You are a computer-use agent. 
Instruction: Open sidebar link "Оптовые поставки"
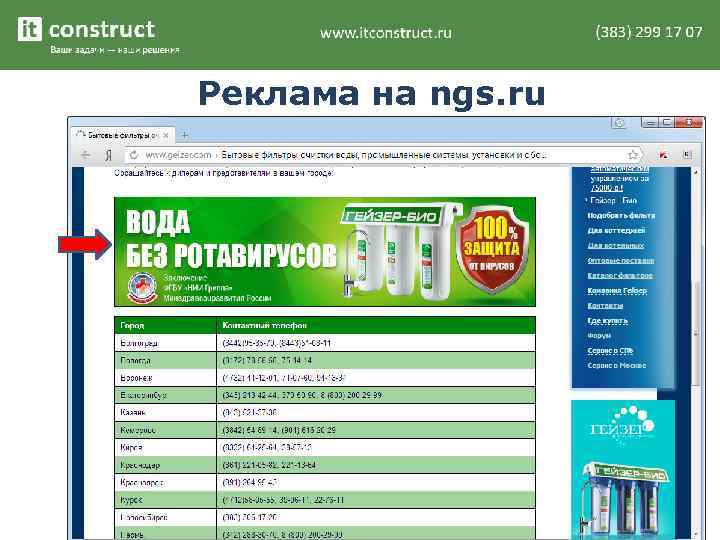tap(621, 260)
